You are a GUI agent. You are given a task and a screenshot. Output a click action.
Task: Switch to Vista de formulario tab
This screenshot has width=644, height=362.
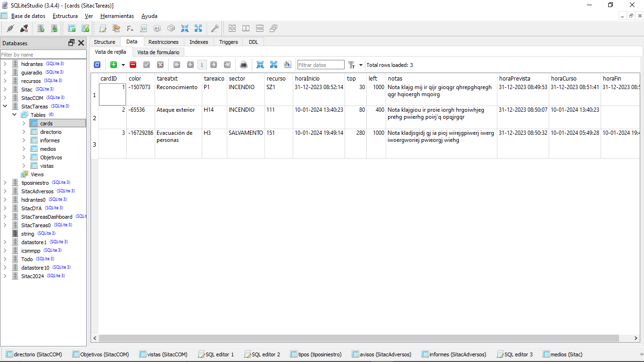coord(158,52)
